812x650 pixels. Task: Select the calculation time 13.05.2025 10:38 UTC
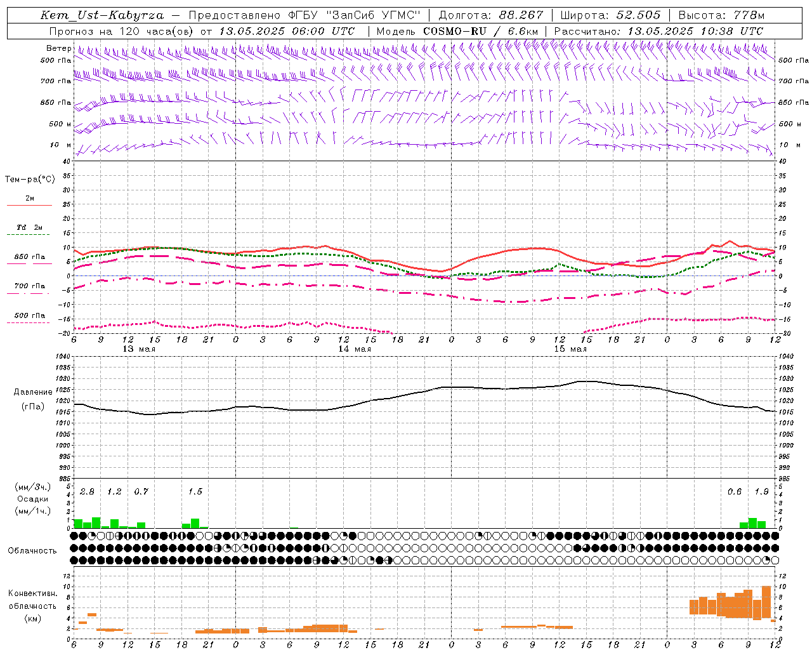[x=695, y=31]
